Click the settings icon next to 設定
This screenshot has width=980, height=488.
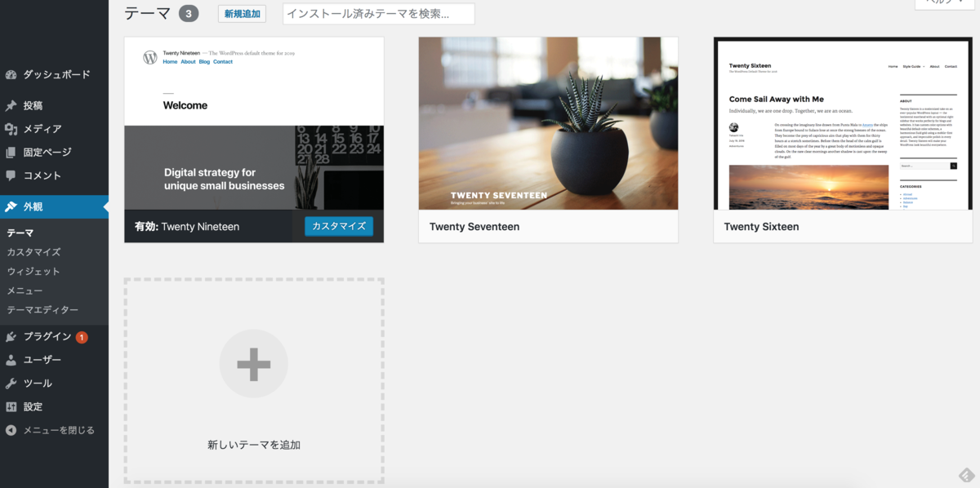[x=11, y=406]
